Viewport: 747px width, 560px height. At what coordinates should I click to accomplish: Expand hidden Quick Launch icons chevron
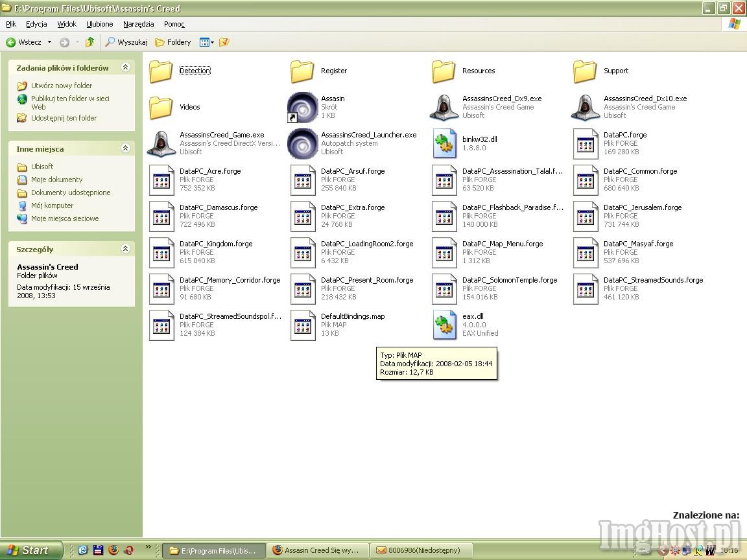(148, 547)
